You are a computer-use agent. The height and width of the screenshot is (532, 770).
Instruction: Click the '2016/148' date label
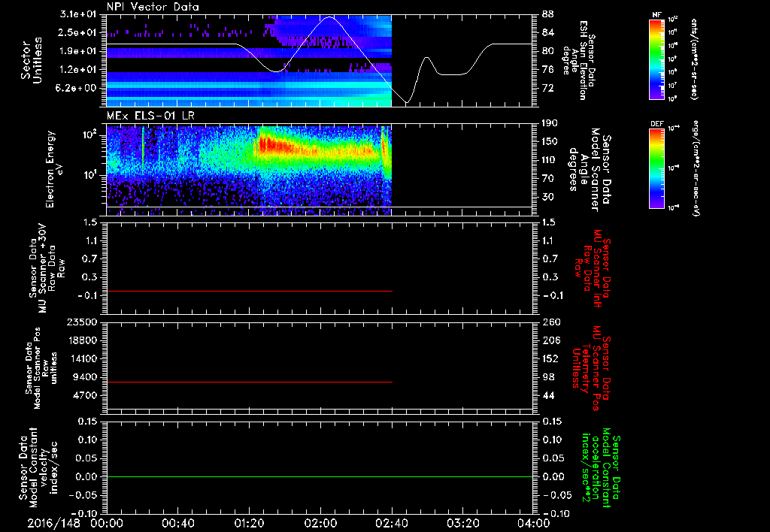point(53,523)
